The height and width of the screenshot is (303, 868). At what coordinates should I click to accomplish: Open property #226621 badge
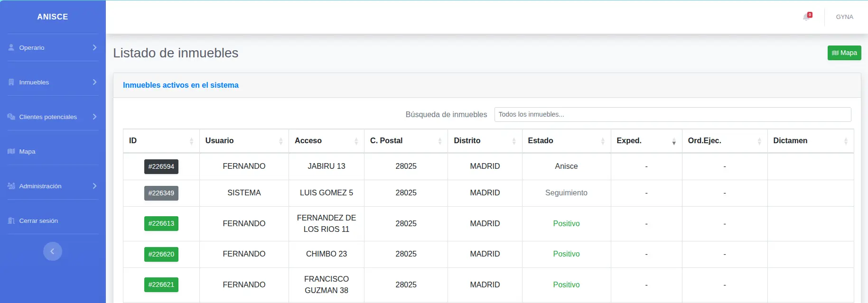pyautogui.click(x=161, y=285)
